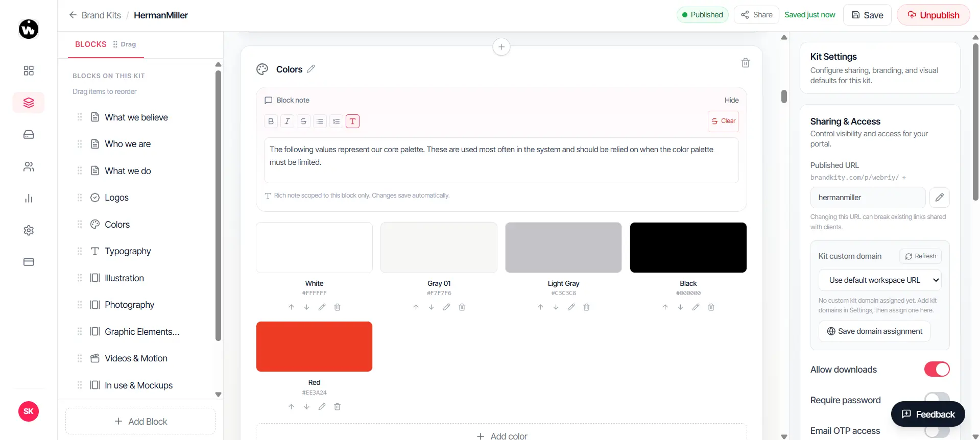Click the Published status badge
Viewport: 980px width, 440px height.
point(702,15)
